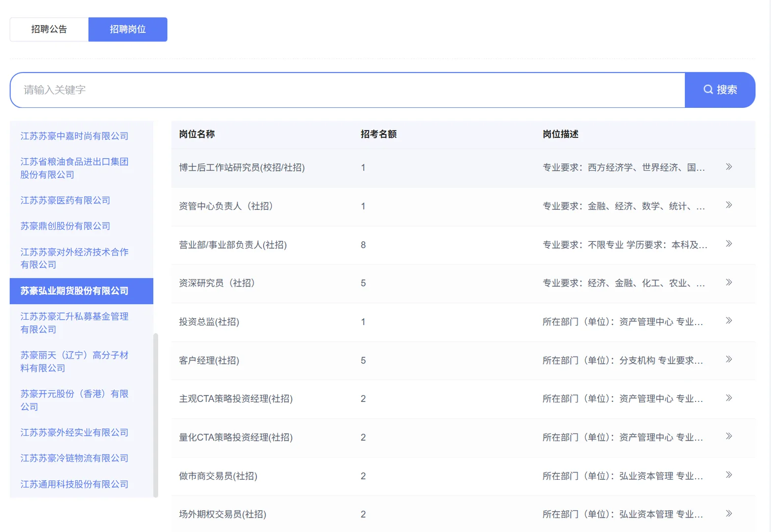
Task: Select 江苏苏豪医药有限公司 in the sidebar
Action: coord(65,200)
